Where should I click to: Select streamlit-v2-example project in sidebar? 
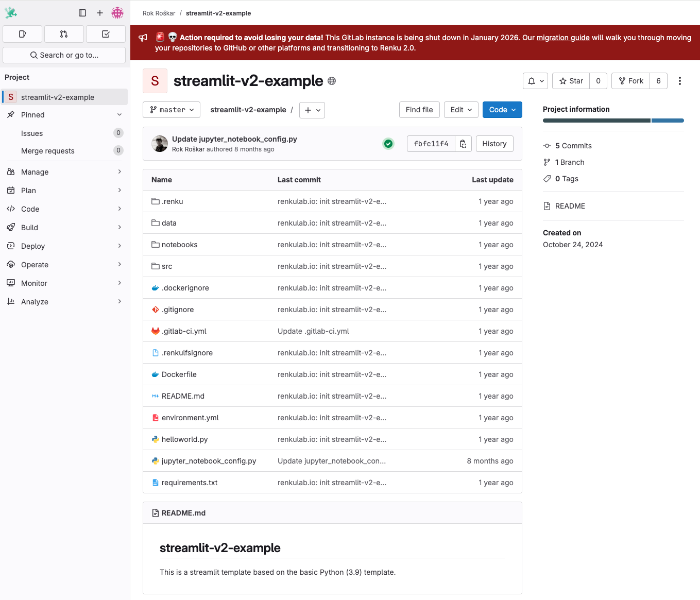pos(64,97)
